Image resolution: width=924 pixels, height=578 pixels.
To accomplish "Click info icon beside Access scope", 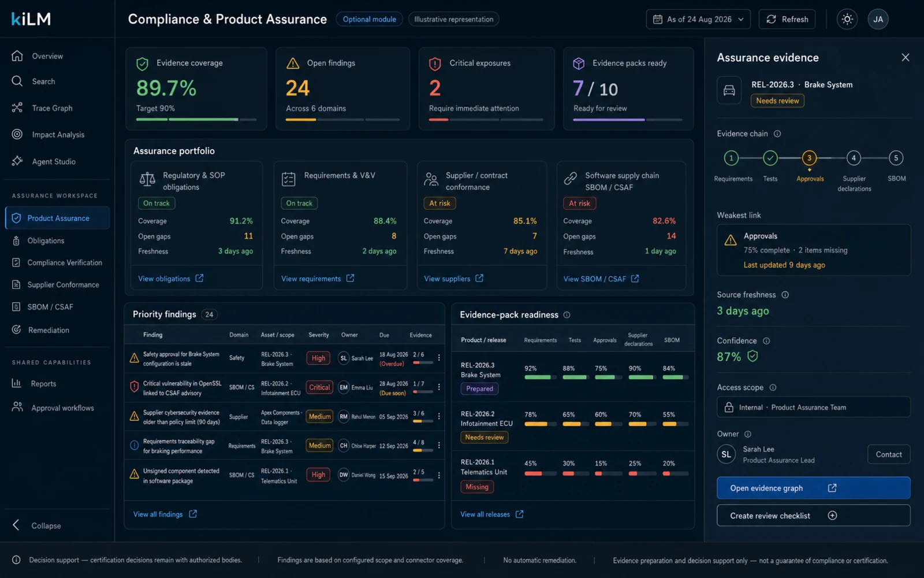I will click(x=773, y=387).
